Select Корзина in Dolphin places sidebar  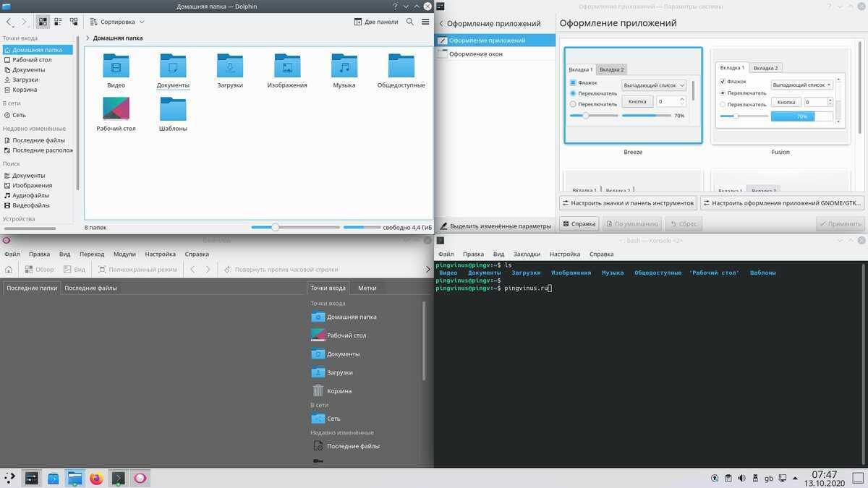coord(38,90)
